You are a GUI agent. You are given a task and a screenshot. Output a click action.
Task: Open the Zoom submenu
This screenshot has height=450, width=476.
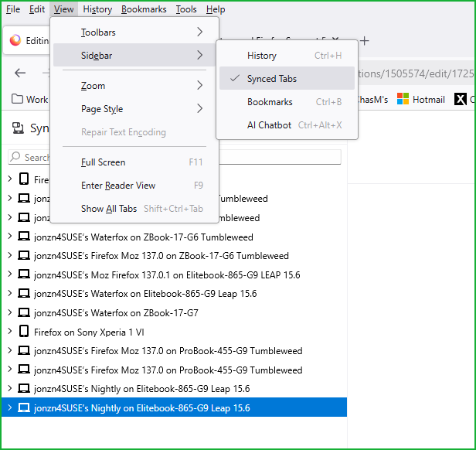(x=134, y=85)
